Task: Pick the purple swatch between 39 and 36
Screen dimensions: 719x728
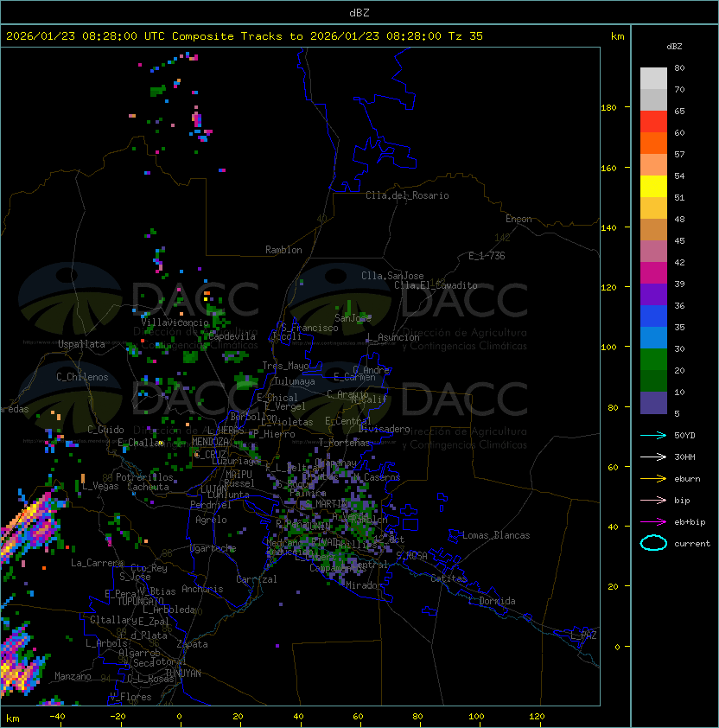Action: point(653,294)
